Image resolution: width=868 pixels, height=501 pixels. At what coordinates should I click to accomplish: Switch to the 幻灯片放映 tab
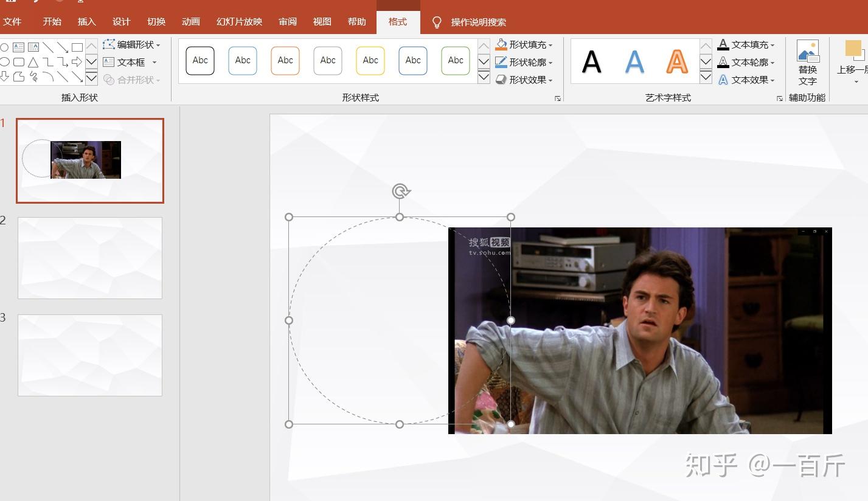pyautogui.click(x=239, y=22)
